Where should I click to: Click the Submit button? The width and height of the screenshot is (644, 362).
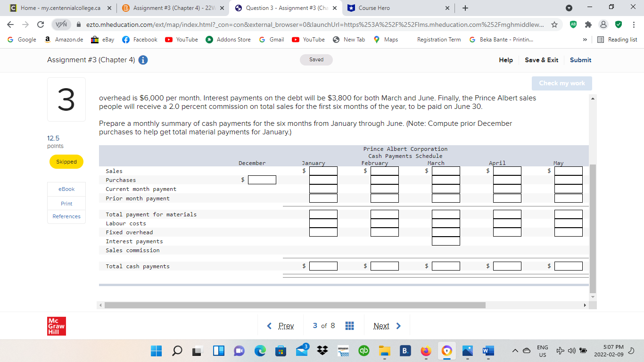click(580, 60)
